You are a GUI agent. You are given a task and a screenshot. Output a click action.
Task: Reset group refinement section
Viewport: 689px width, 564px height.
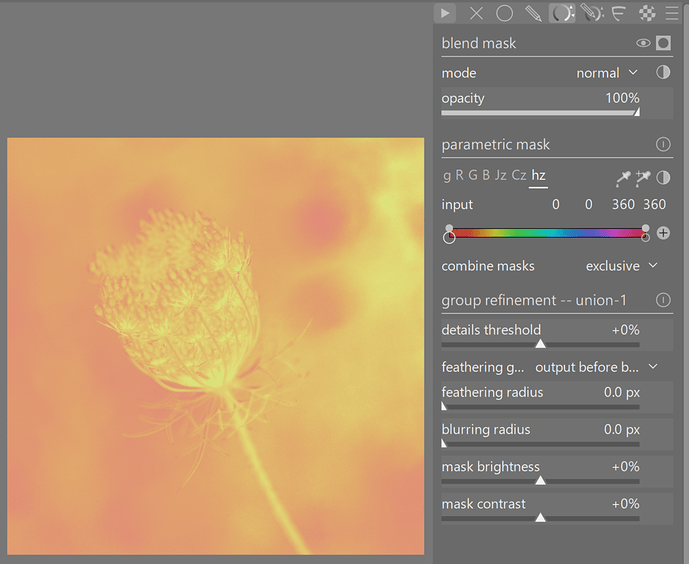tap(663, 300)
